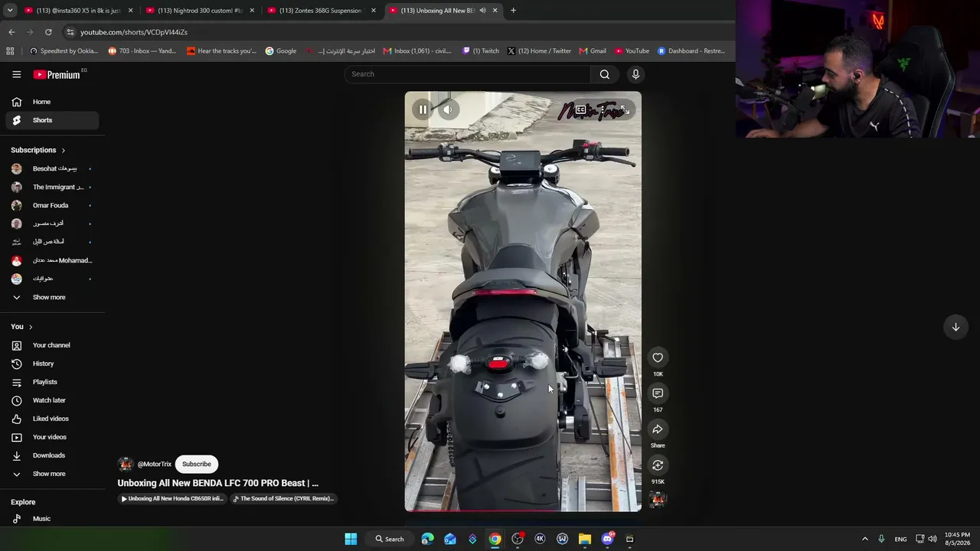Pause the Shorts video
The image size is (980, 551).
pos(423,109)
